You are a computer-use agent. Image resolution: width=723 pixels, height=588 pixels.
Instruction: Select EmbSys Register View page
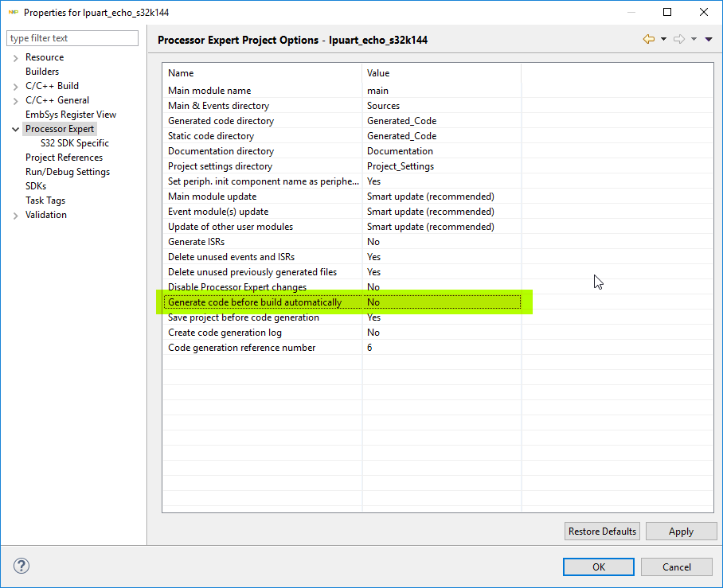point(71,115)
